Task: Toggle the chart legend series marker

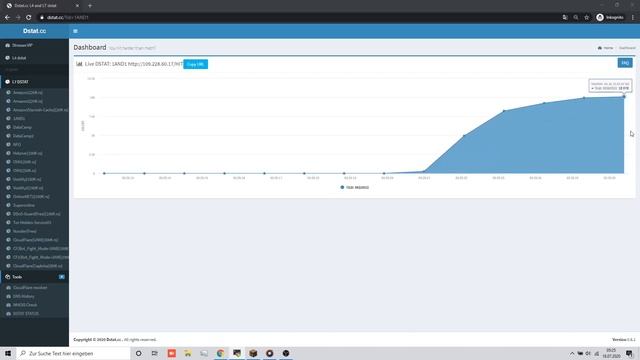Action: pyautogui.click(x=342, y=187)
